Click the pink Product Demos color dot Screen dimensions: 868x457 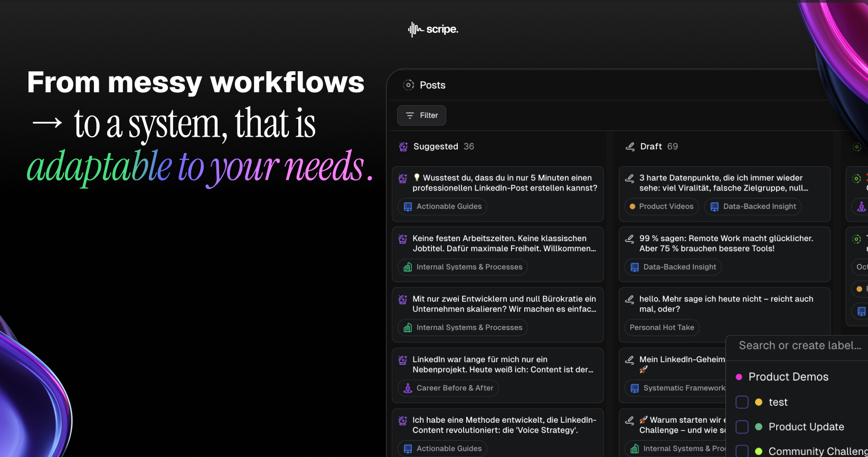click(x=739, y=377)
